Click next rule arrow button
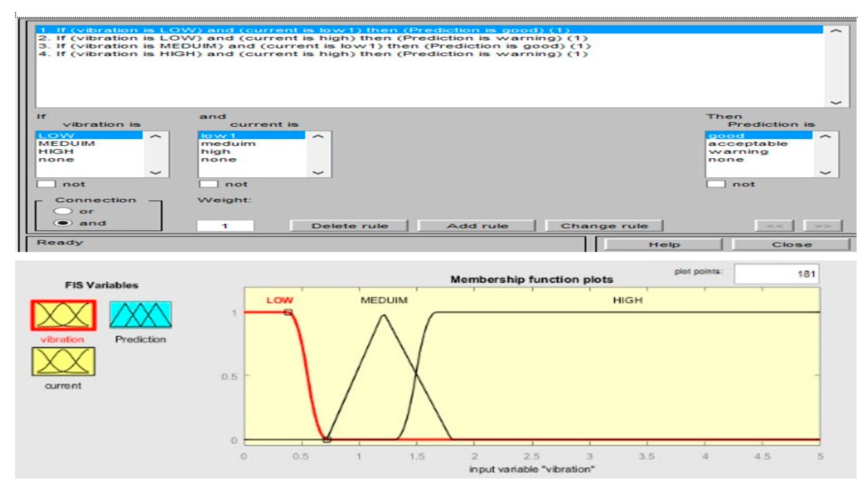Screen dimensions: 868x495 tap(822, 226)
